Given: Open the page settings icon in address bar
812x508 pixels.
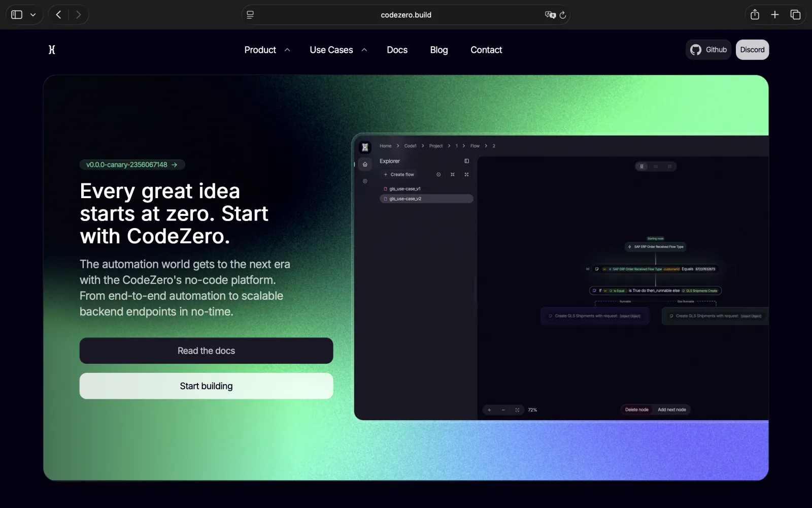Looking at the screenshot, I should click(x=250, y=15).
